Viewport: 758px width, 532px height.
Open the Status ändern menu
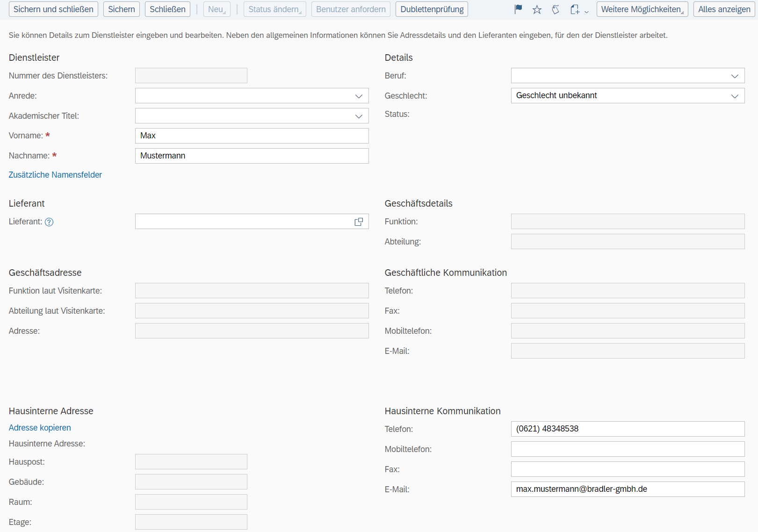275,9
